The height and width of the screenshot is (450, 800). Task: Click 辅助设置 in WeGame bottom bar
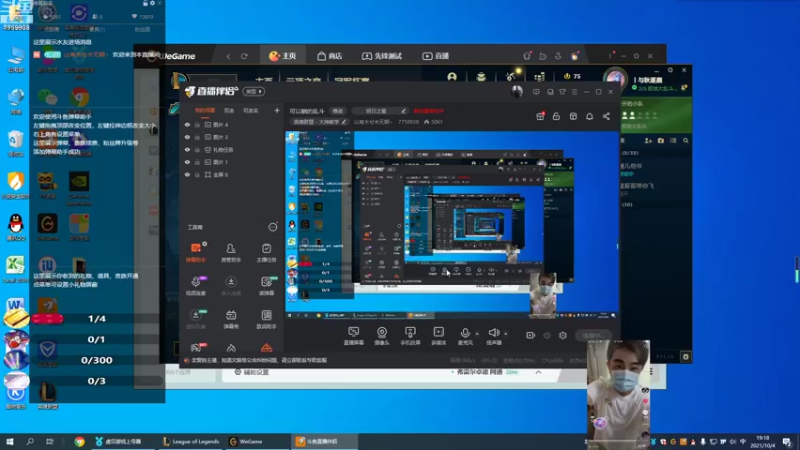click(251, 372)
